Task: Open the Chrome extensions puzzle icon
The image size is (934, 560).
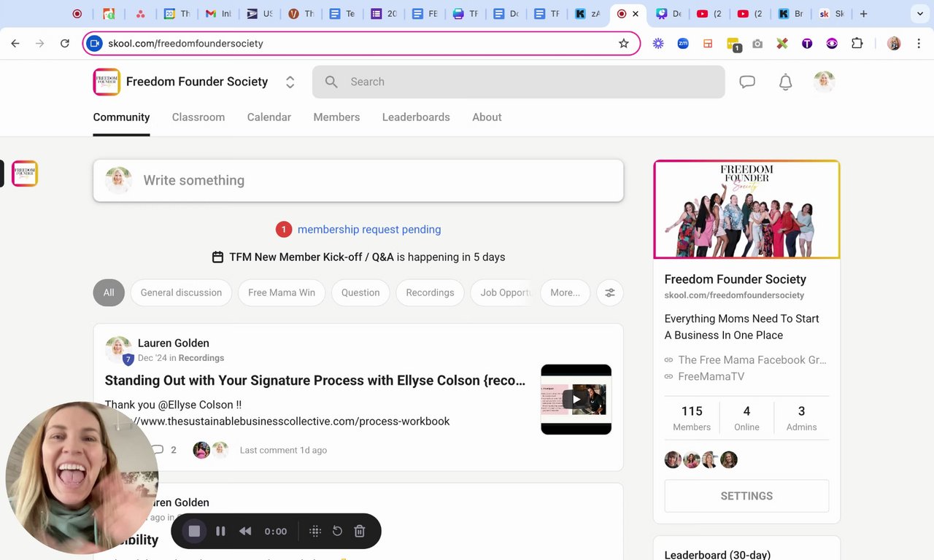Action: pos(857,44)
